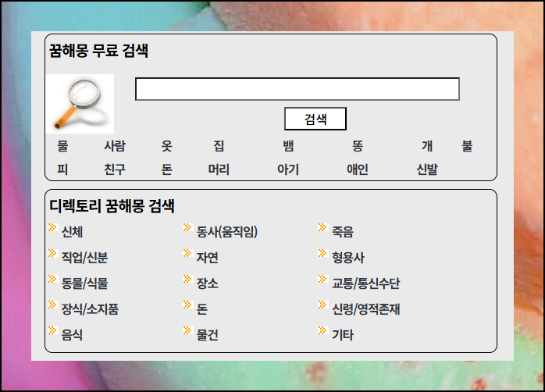Select the 친구 keyword link

(x=115, y=169)
